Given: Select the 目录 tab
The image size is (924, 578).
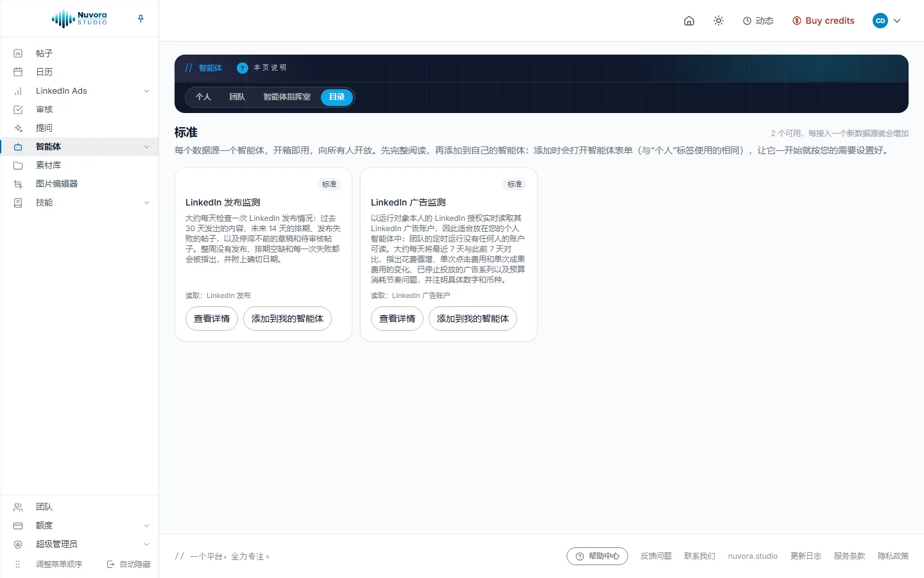Looking at the screenshot, I should click(337, 97).
